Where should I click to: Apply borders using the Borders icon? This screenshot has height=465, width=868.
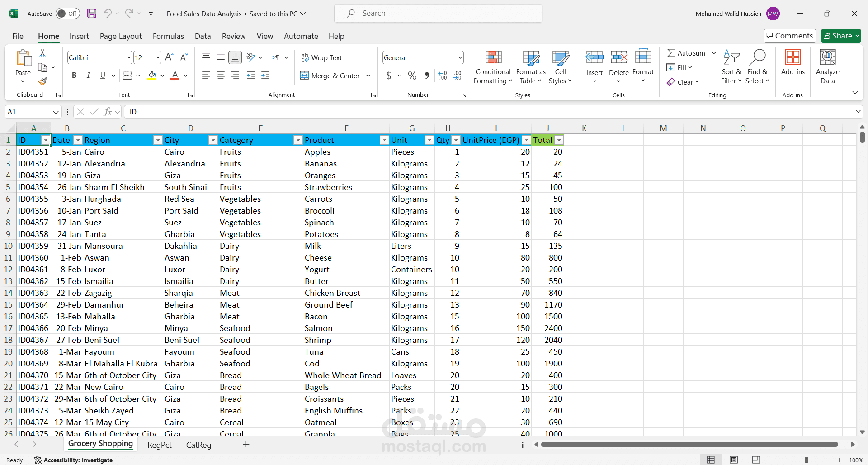pyautogui.click(x=127, y=76)
